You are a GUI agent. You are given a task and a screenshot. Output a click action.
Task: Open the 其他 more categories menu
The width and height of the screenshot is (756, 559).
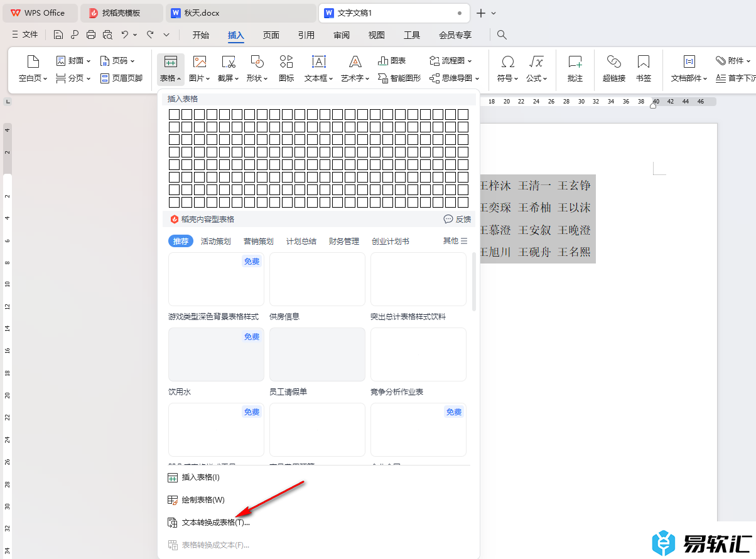click(x=455, y=241)
